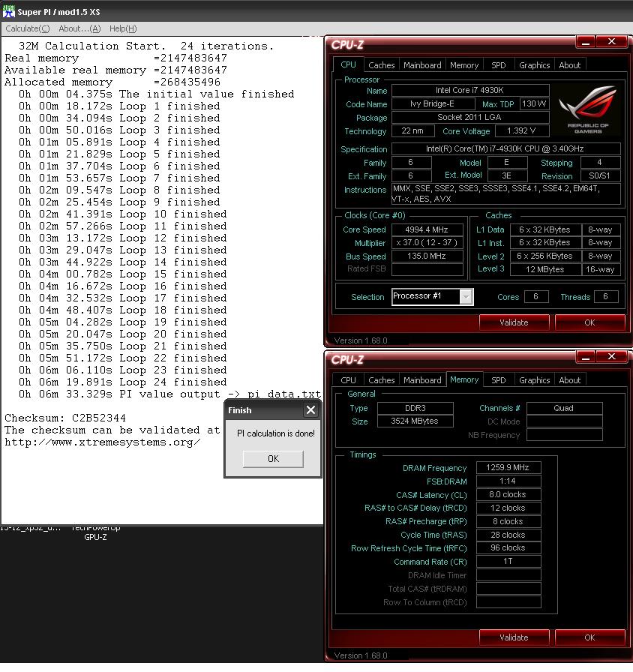Click the Level 3 cache value 12 MBytes
Image resolution: width=633 pixels, height=672 pixels.
(545, 269)
